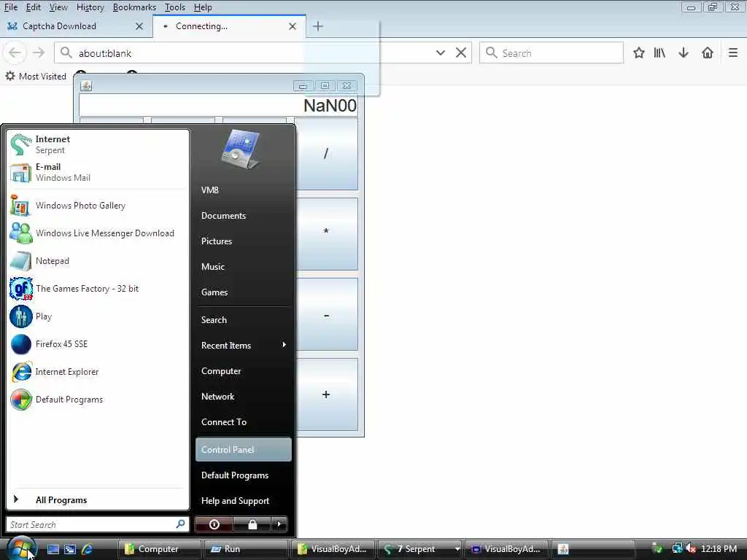Open Games from Start menu
This screenshot has width=747, height=560.
[x=244, y=292]
